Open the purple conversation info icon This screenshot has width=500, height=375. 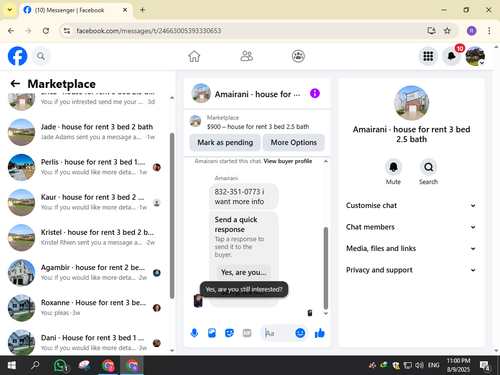click(315, 93)
